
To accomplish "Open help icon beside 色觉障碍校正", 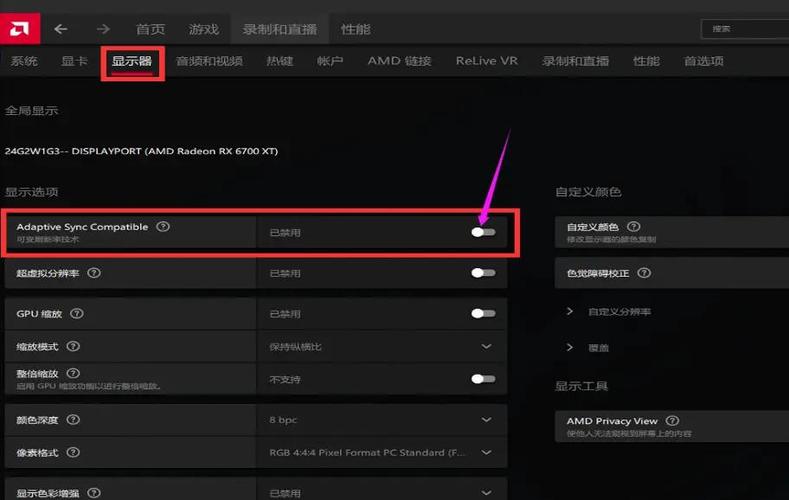I will (644, 273).
